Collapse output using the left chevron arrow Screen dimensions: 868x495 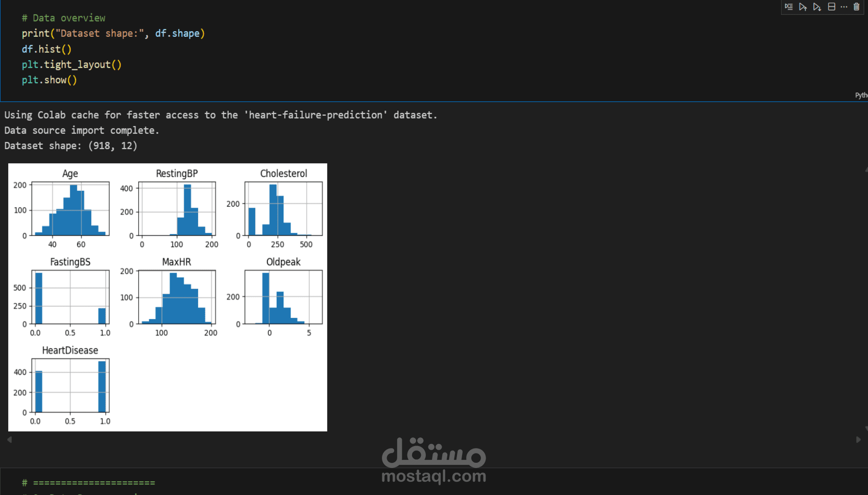point(9,439)
